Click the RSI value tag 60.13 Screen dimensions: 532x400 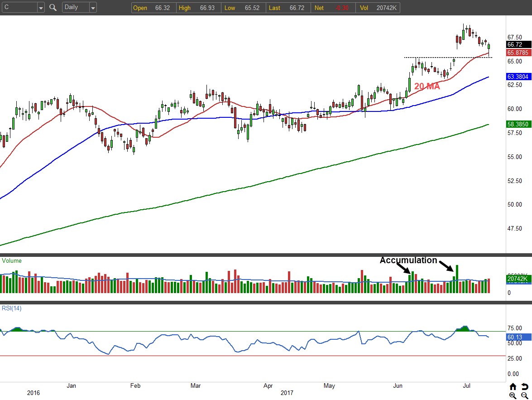coord(519,337)
